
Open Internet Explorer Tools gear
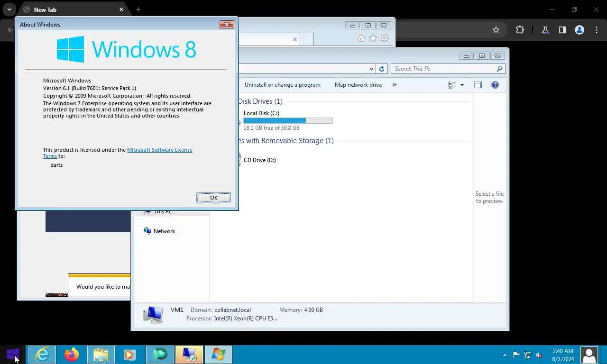point(385,38)
